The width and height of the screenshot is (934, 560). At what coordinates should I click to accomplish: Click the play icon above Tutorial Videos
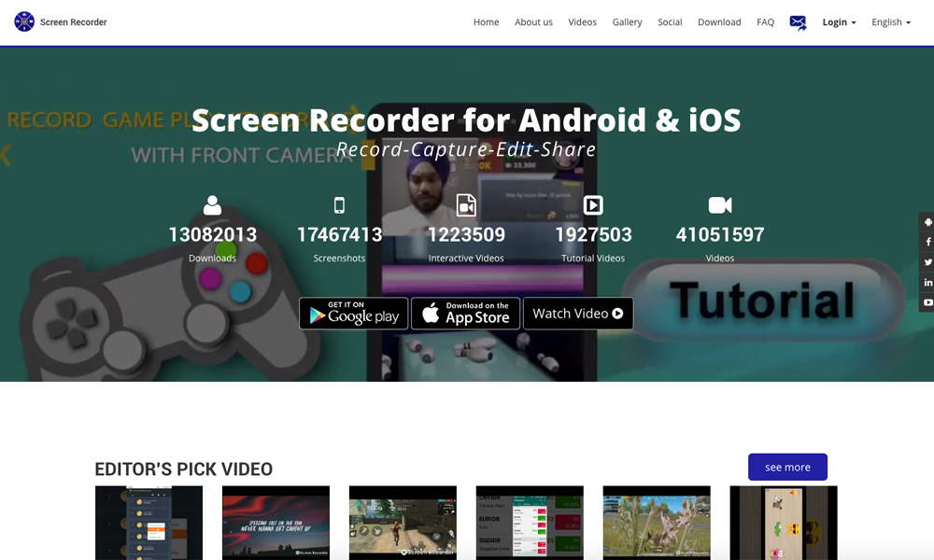(593, 205)
